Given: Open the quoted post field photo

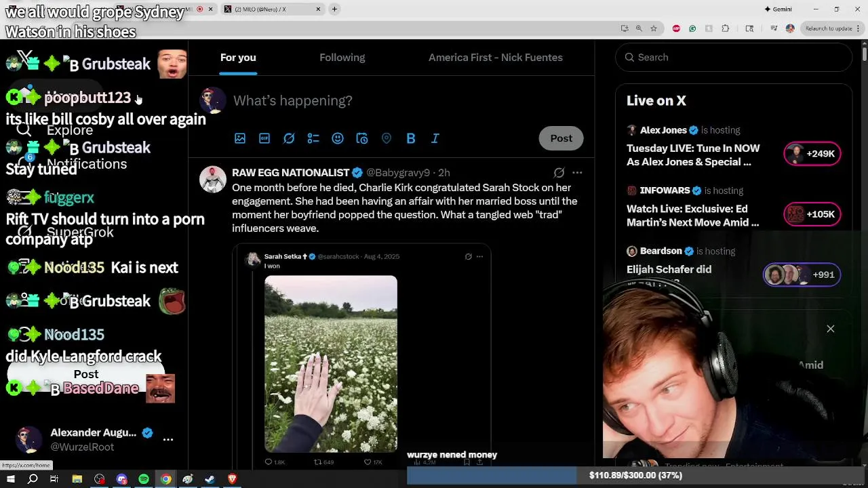Looking at the screenshot, I should [x=331, y=363].
